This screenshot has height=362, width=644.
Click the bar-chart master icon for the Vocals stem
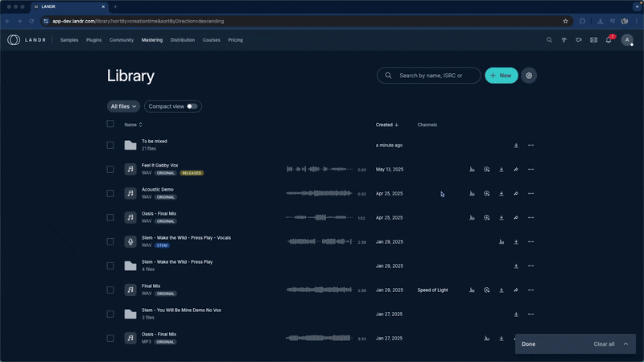click(x=502, y=242)
